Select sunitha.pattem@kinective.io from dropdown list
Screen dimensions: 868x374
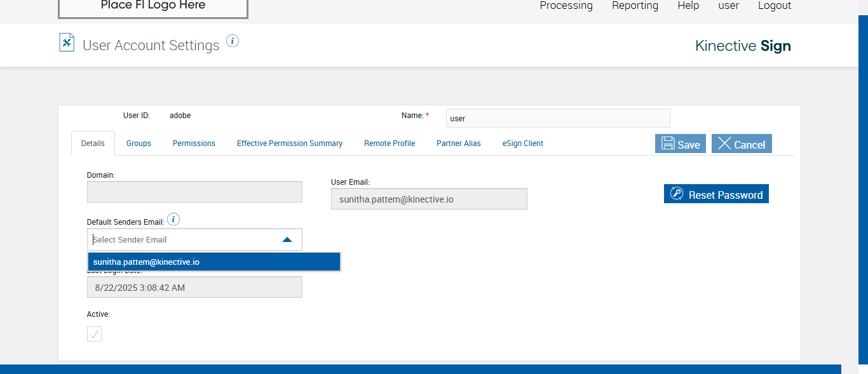point(214,262)
